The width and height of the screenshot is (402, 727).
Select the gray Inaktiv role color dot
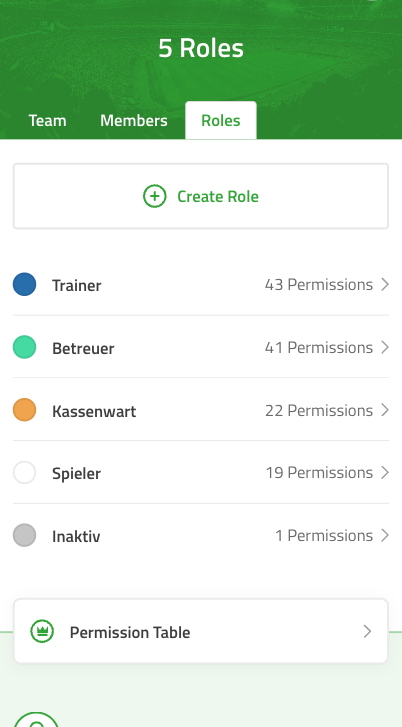pyautogui.click(x=25, y=536)
